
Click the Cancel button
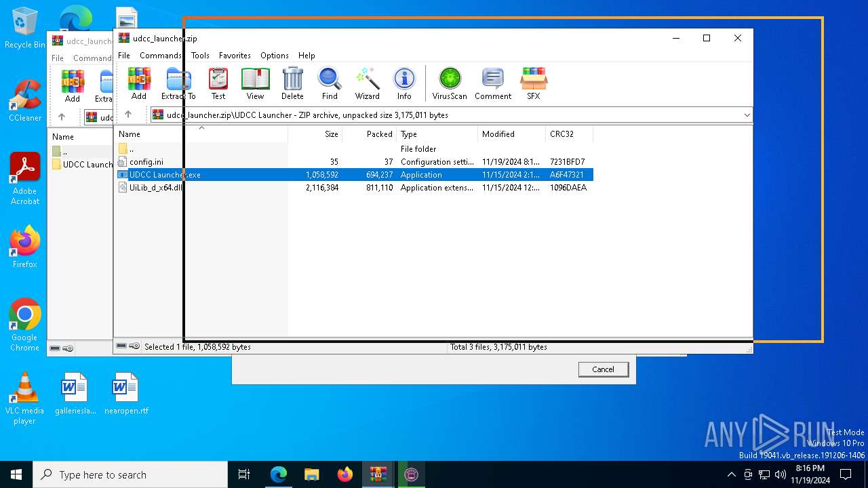[603, 369]
